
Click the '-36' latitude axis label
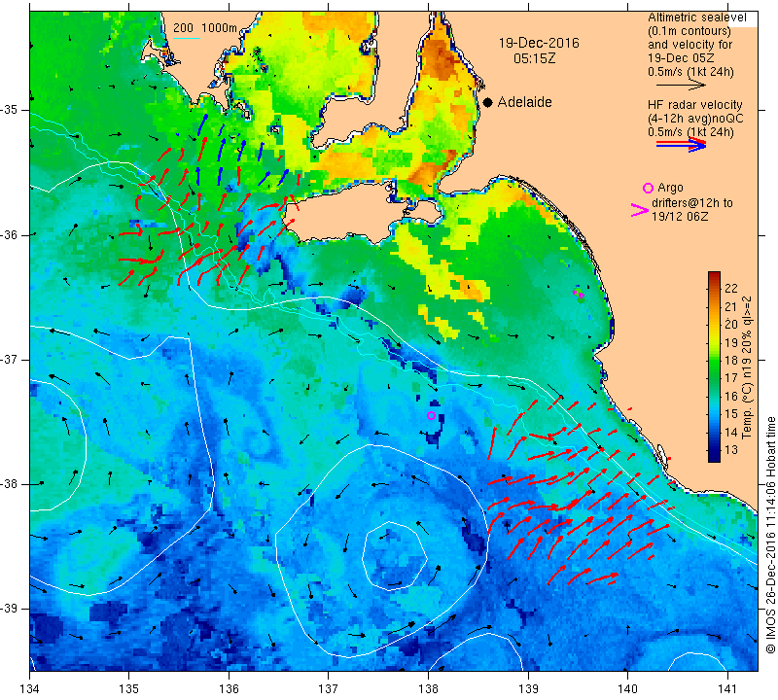[10, 234]
